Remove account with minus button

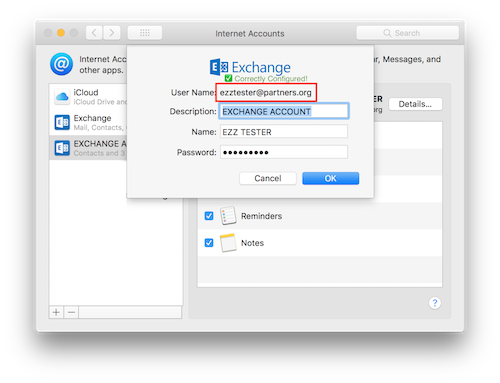(71, 312)
